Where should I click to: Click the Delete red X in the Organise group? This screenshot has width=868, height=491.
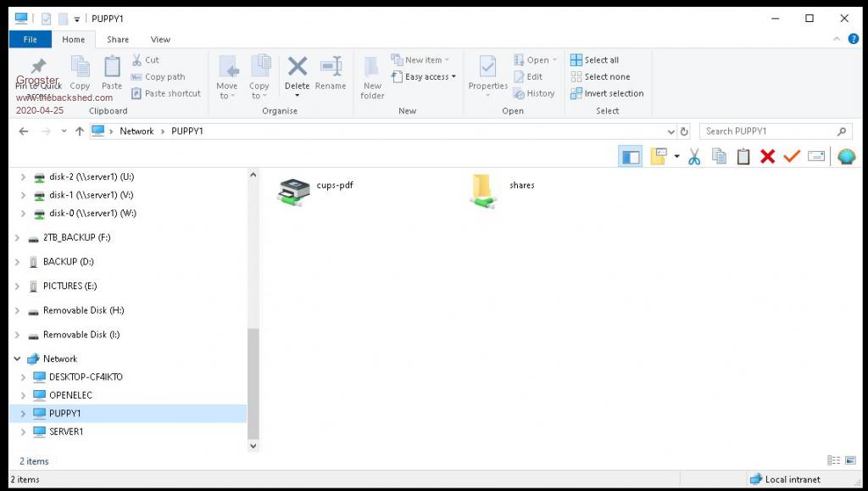298,67
